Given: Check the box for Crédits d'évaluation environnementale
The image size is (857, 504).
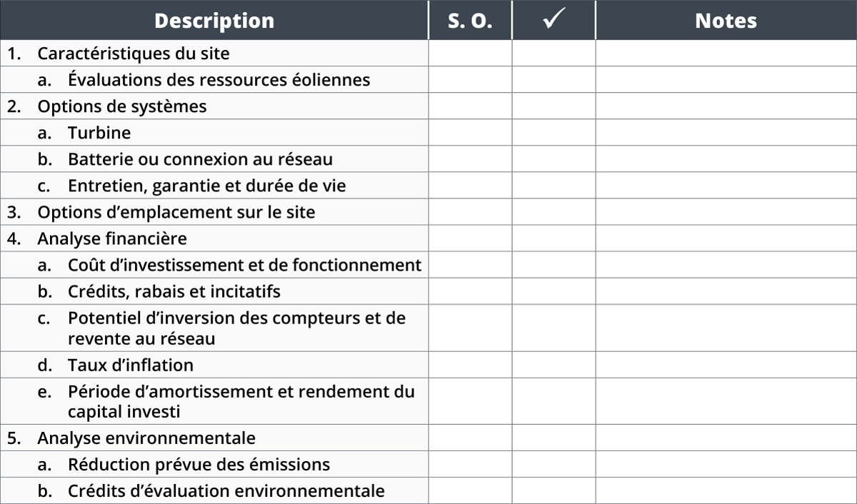Looking at the screenshot, I should point(553,490).
